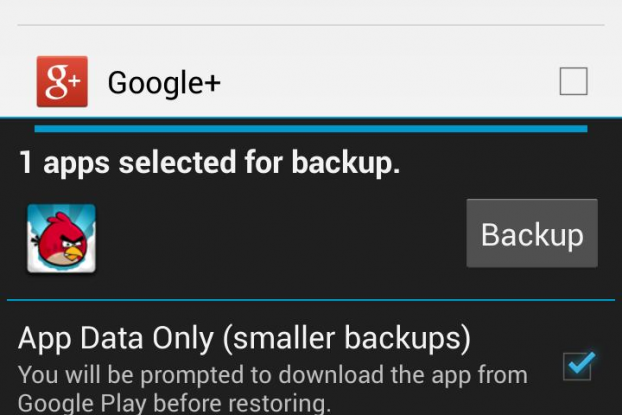
Task: Tap the "You will be prompted" description line
Action: [272, 376]
